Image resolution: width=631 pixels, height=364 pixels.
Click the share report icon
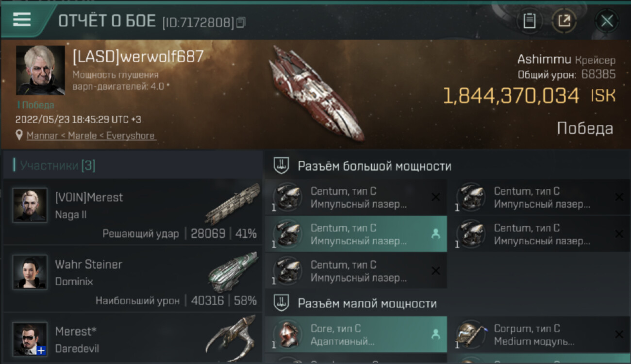[x=564, y=21]
